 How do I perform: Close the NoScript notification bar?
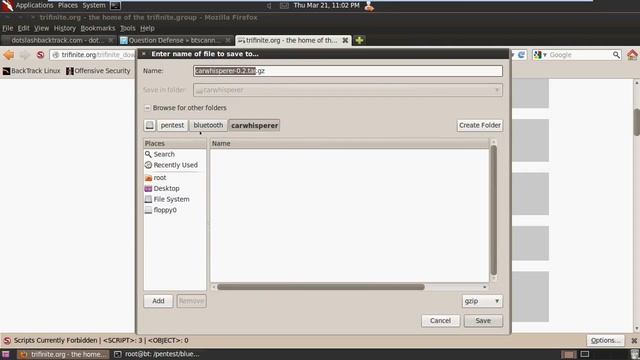(x=634, y=340)
